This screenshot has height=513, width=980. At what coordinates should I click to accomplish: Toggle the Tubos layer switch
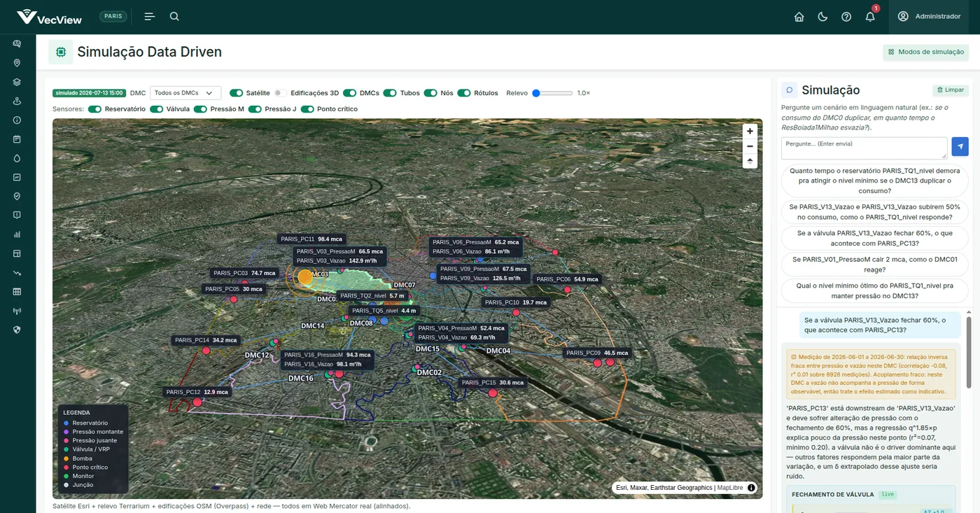coord(390,93)
